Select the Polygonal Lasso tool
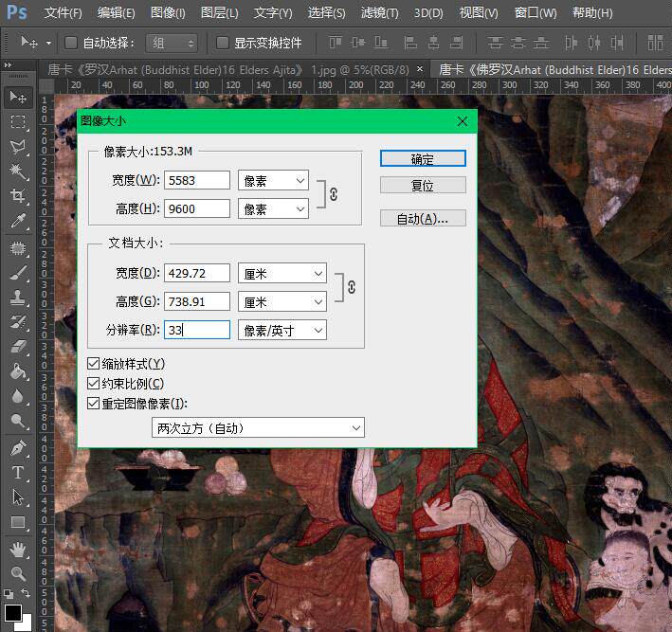Viewport: 672px width, 632px height. coord(18,147)
